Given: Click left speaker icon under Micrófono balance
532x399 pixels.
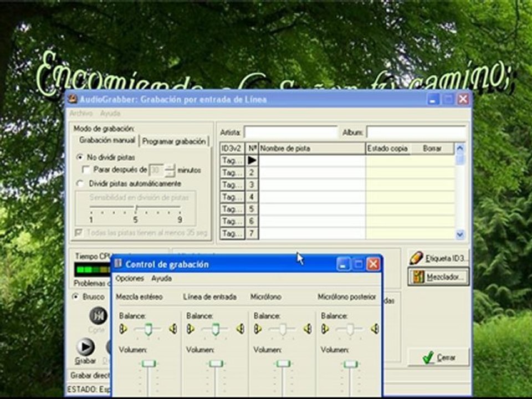Looking at the screenshot, I should 258,329.
